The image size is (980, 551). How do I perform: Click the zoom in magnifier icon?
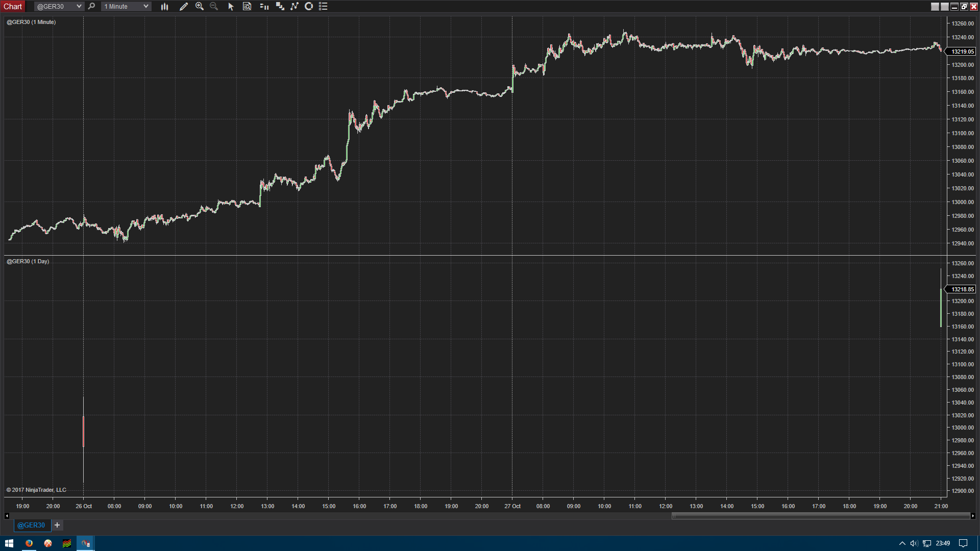click(x=200, y=7)
